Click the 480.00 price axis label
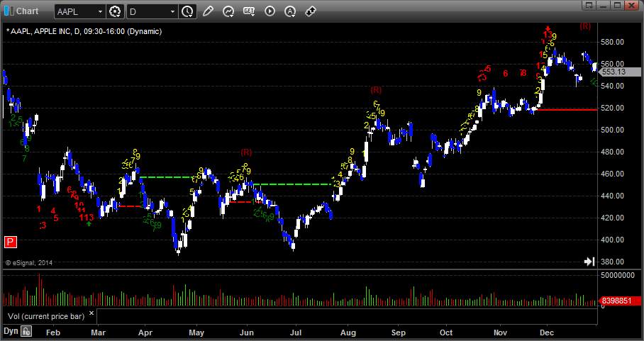This screenshot has width=644, height=341. tap(613, 152)
